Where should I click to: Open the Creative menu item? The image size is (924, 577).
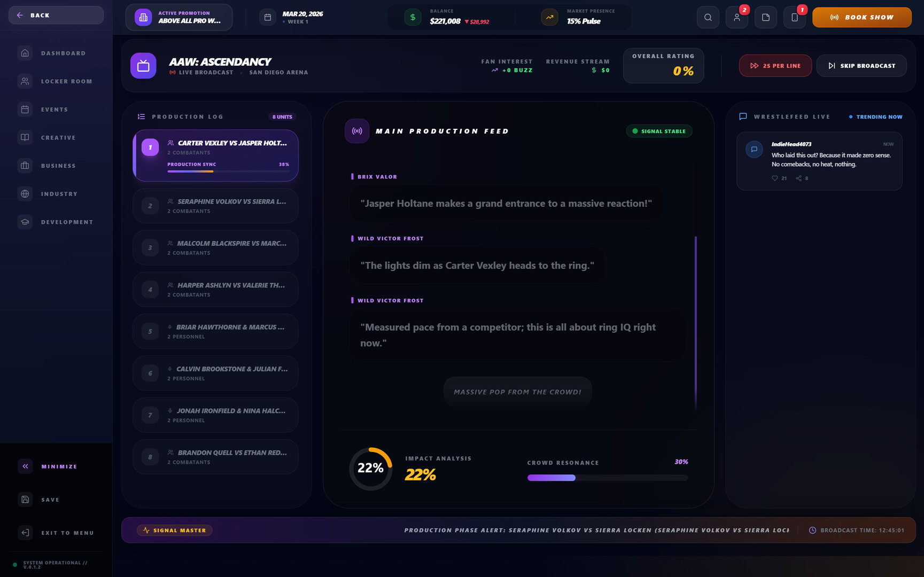pos(56,137)
